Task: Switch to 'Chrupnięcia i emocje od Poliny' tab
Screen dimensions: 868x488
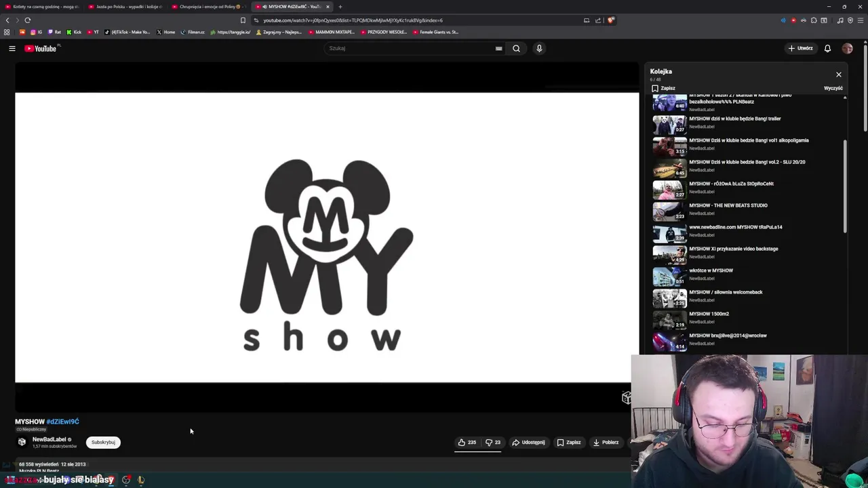Action: (209, 7)
